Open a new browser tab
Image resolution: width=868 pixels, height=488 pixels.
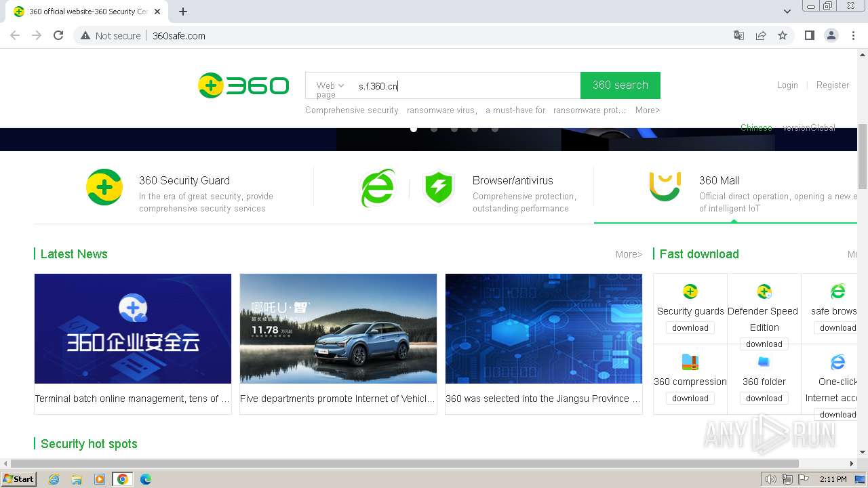[183, 12]
